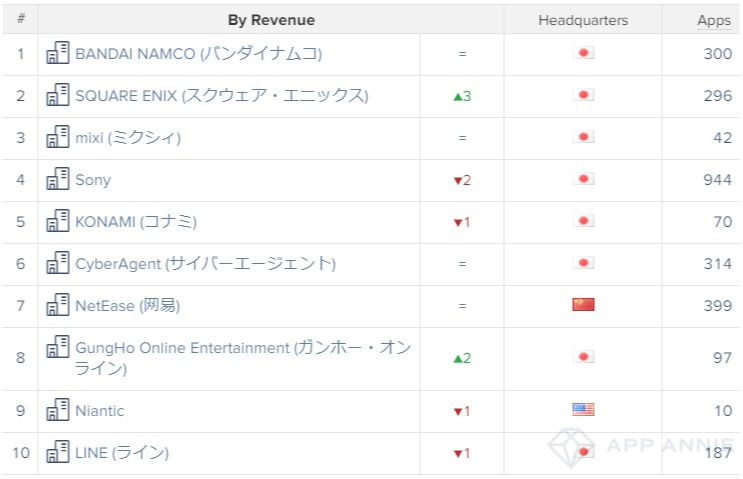Open GungHo Online Entertainment link
This screenshot has width=743, height=479.
(x=243, y=358)
